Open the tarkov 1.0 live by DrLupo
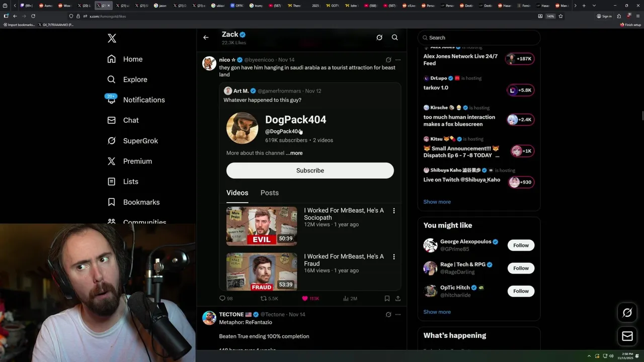 [479, 86]
